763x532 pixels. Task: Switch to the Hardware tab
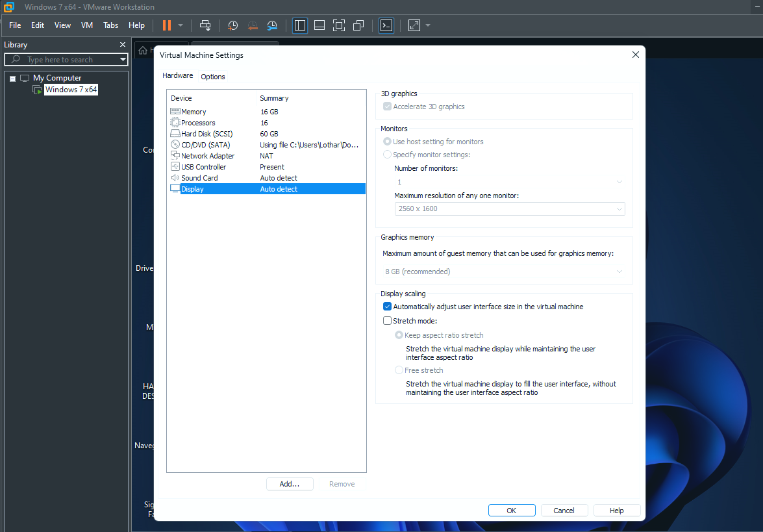[x=178, y=75]
